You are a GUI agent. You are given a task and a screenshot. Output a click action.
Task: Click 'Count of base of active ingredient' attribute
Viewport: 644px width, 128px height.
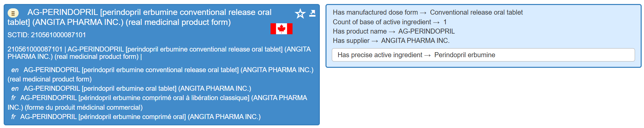click(x=382, y=22)
